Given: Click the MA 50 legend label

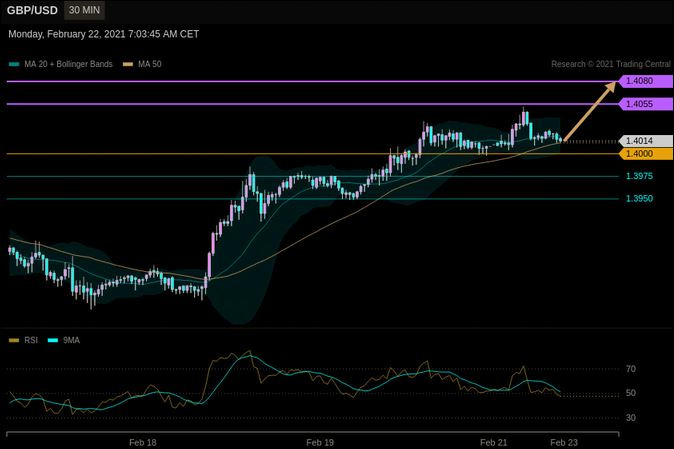Looking at the screenshot, I should [150, 64].
